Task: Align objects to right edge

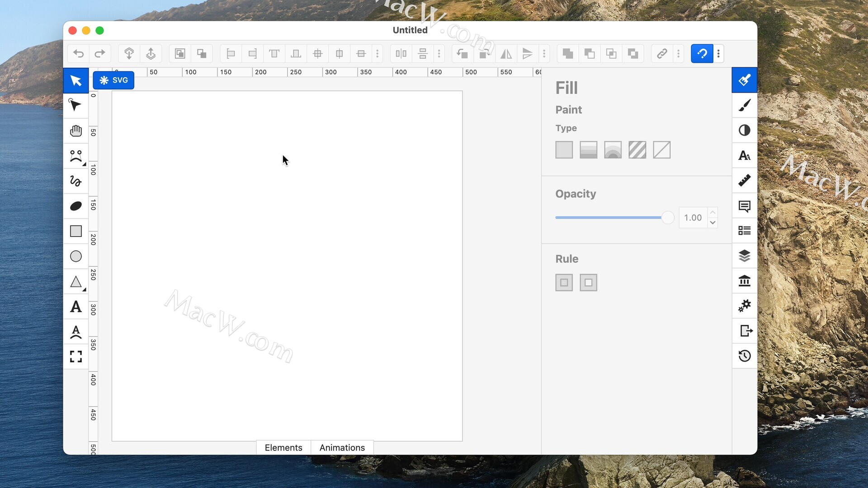Action: [252, 54]
